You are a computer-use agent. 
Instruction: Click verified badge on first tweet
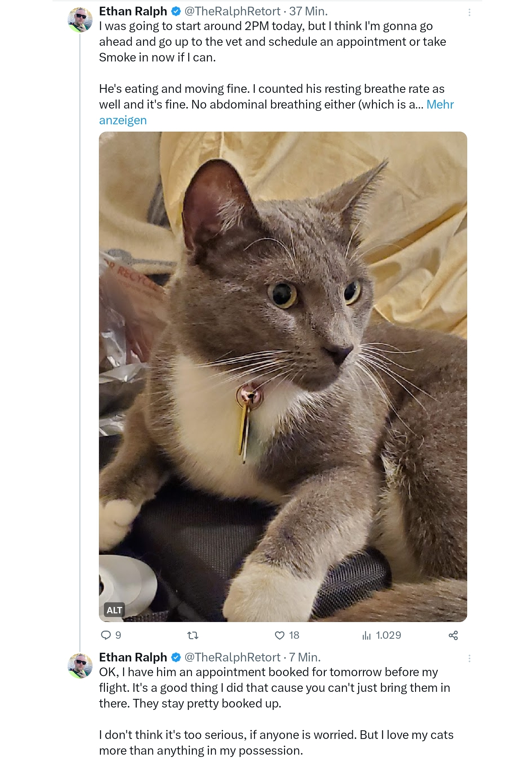point(176,12)
